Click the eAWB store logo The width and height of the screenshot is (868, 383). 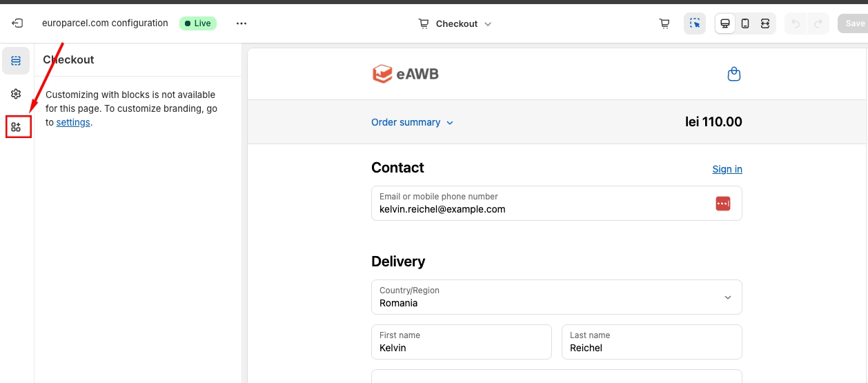pos(405,74)
